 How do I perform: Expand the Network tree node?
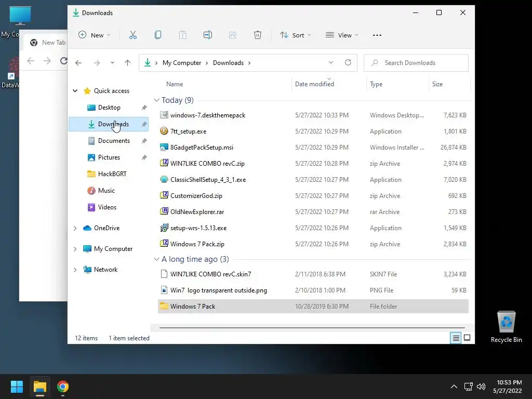pyautogui.click(x=75, y=270)
